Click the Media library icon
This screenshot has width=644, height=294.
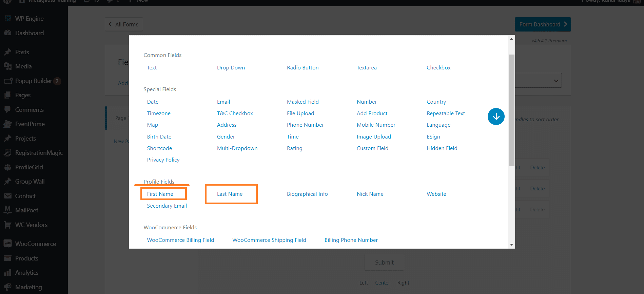click(x=7, y=66)
